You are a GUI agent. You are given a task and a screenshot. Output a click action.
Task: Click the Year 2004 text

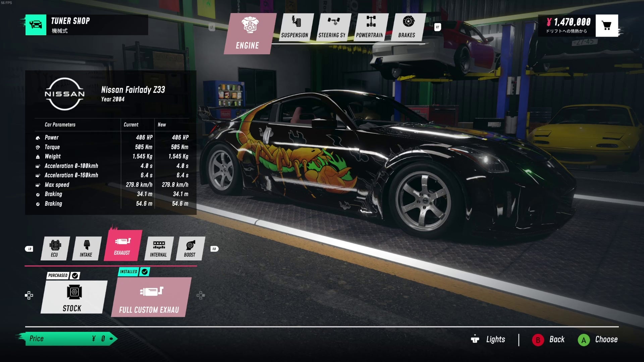pos(113,99)
